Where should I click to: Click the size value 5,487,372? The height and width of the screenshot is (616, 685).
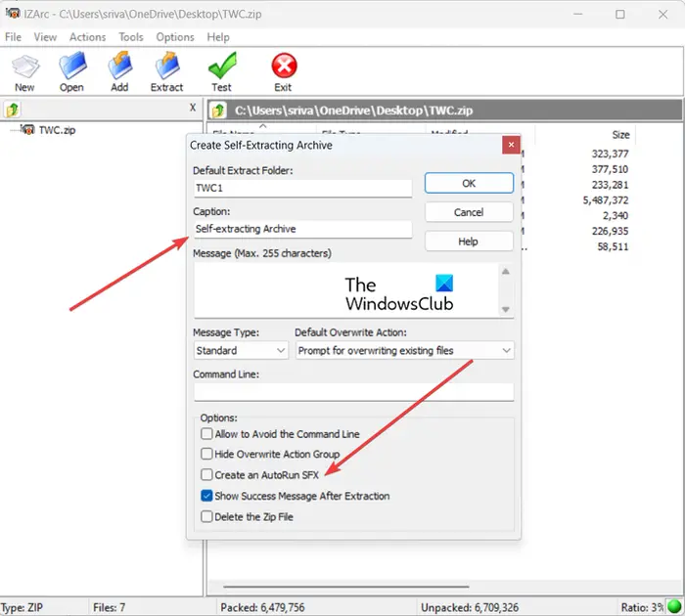pyautogui.click(x=606, y=200)
